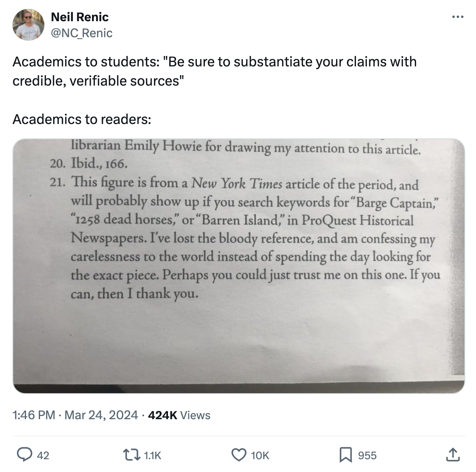Image resolution: width=476 pixels, height=472 pixels.
Task: Like the tweet with the heart icon
Action: [239, 455]
